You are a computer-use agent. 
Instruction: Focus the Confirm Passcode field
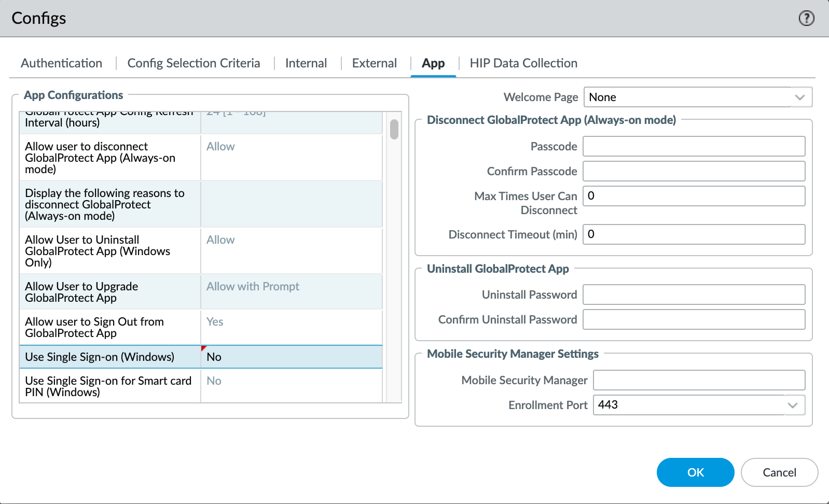click(694, 171)
